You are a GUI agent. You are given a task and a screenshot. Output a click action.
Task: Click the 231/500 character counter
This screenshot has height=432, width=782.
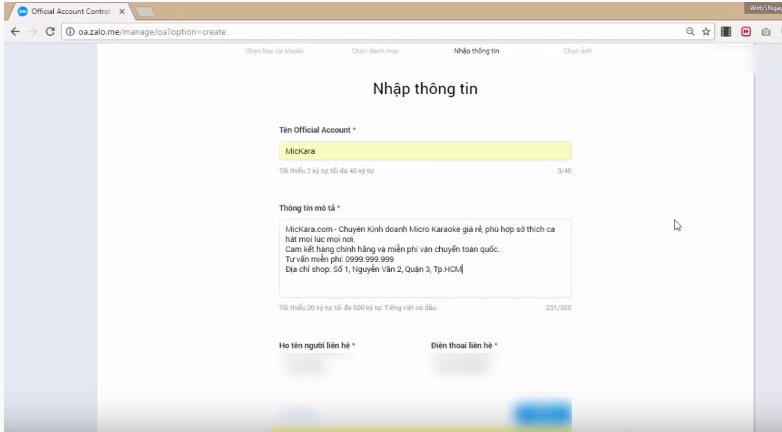559,308
